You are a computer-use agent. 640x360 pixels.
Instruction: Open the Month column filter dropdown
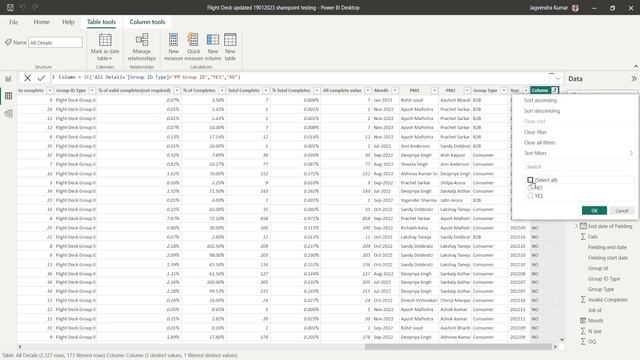pos(395,90)
